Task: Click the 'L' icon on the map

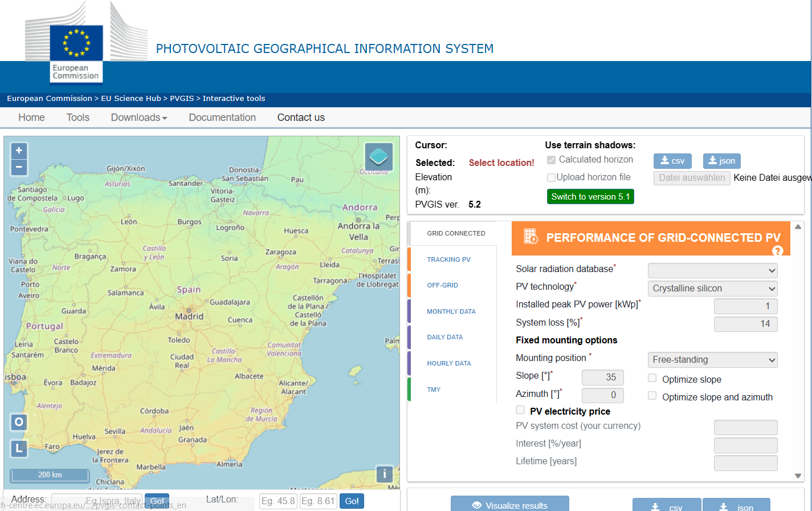Action: pyautogui.click(x=18, y=448)
